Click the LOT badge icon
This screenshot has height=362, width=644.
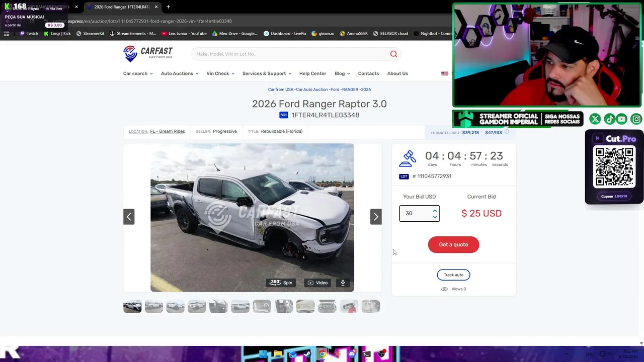[x=404, y=176]
